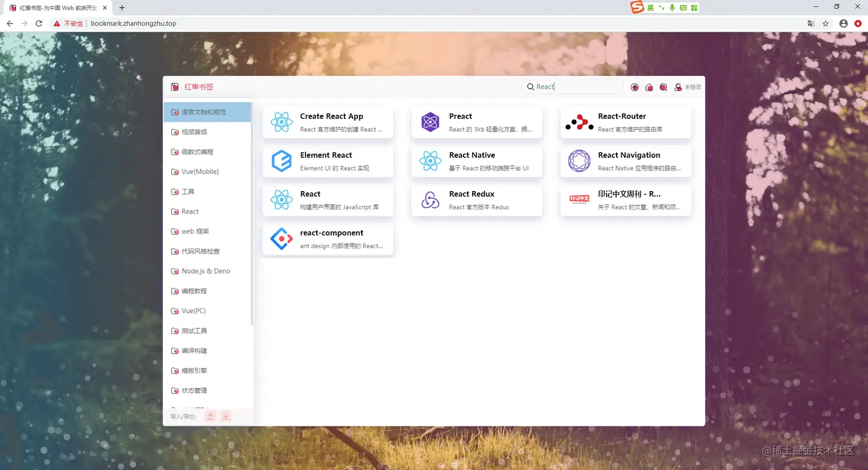Select the Vue(Mobile) folder
This screenshot has width=868, height=470.
pyautogui.click(x=207, y=172)
